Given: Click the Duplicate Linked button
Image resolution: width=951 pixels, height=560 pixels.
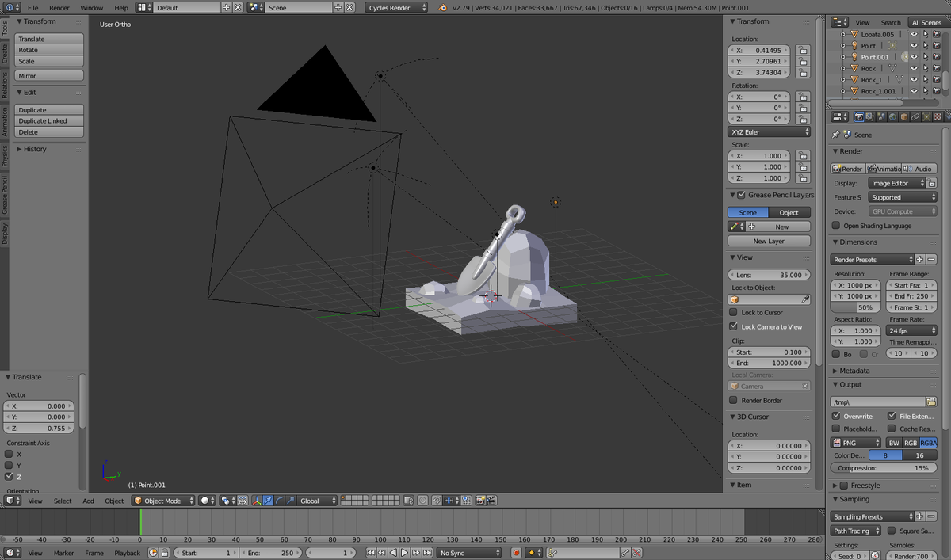Looking at the screenshot, I should pos(49,121).
